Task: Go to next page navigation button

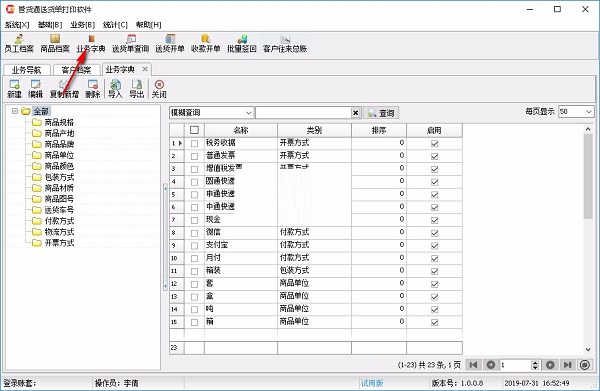Action: click(550, 365)
